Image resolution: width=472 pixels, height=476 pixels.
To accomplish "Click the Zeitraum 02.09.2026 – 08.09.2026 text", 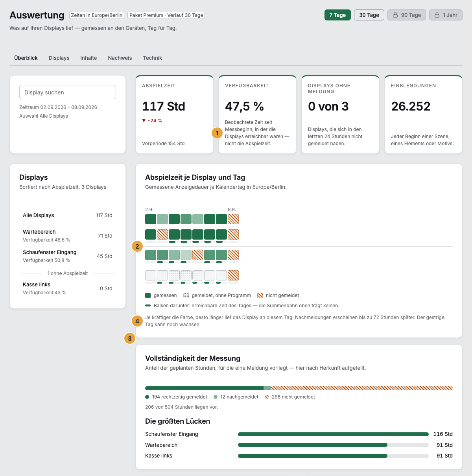I will coord(58,107).
